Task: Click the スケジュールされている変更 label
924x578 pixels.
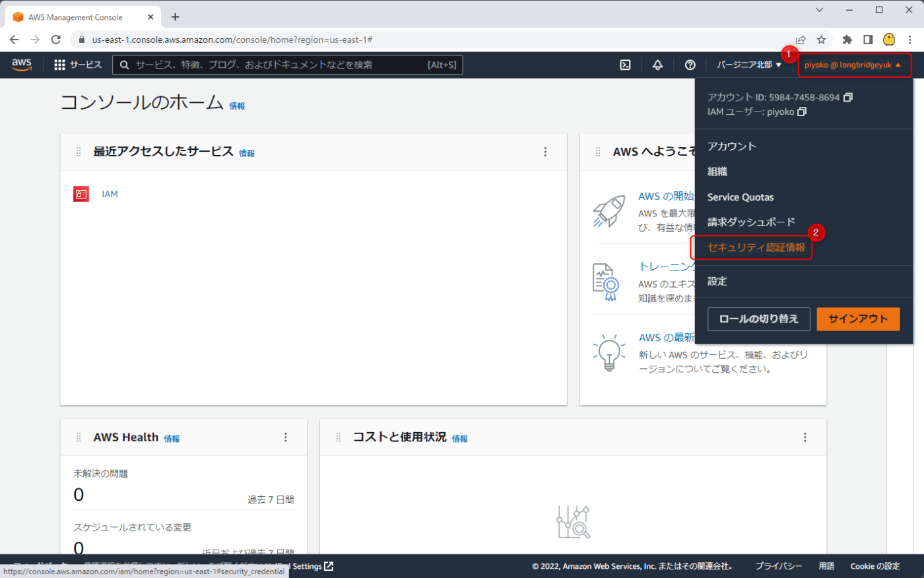Action: pos(132,527)
